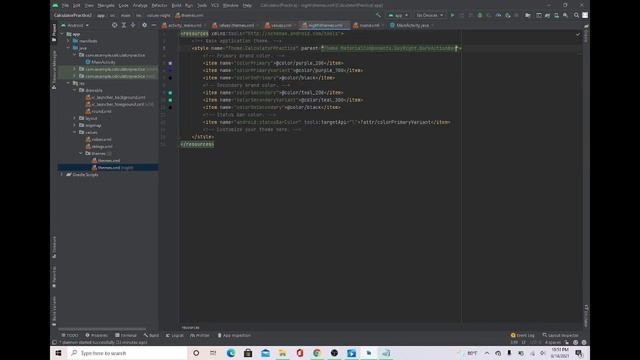Collapse the drawable folder
The height and width of the screenshot is (360, 640).
[x=75, y=90]
